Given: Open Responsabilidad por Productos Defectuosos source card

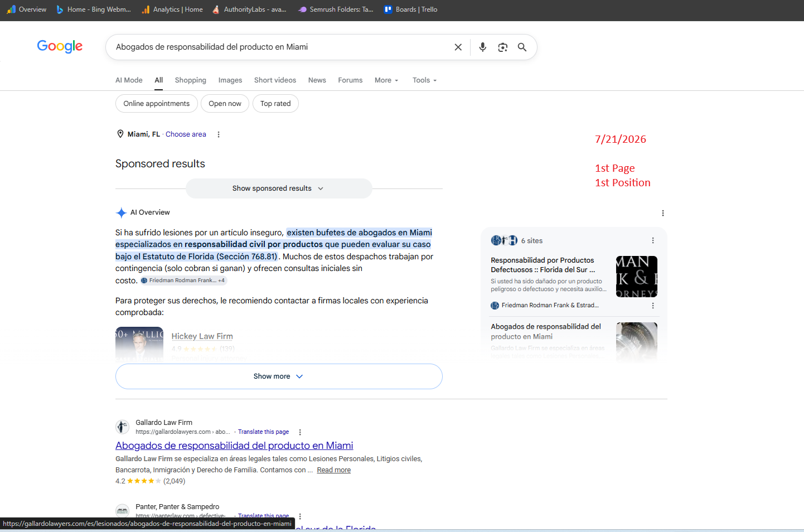Looking at the screenshot, I should (x=548, y=274).
